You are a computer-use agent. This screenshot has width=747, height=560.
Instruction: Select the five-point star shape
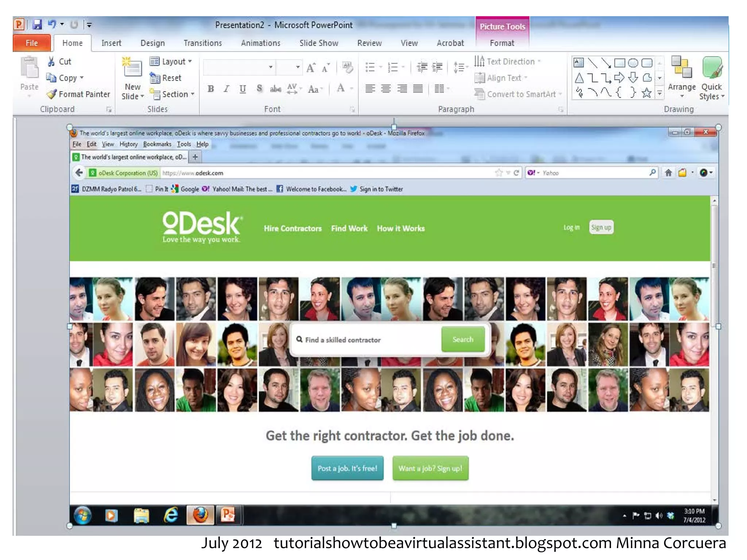click(646, 93)
